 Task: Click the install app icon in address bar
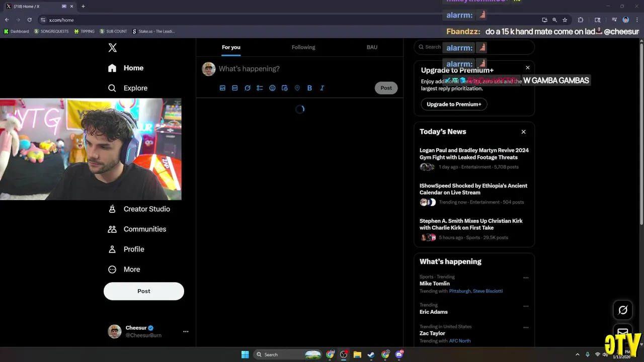click(x=544, y=20)
